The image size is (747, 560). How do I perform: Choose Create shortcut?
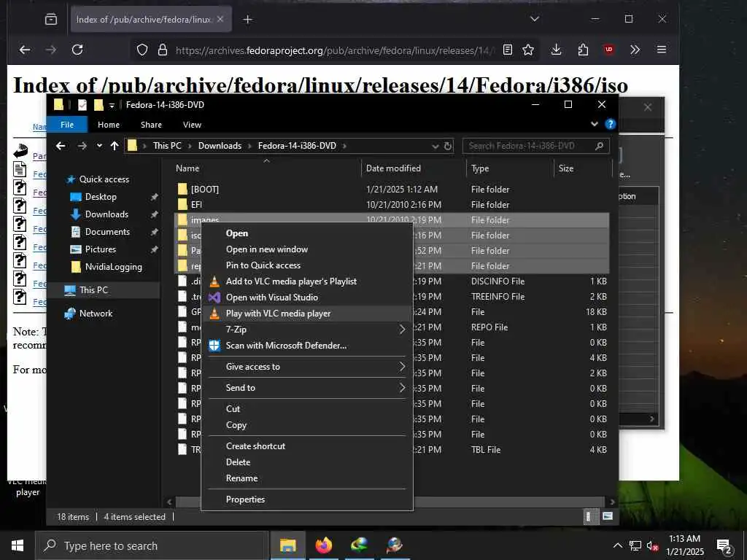tap(255, 446)
